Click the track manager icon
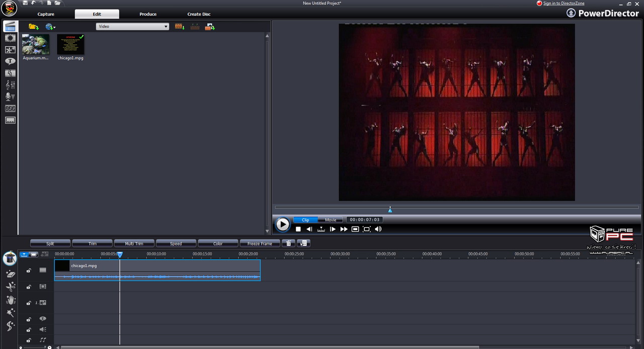644x349 pixels. tap(45, 254)
